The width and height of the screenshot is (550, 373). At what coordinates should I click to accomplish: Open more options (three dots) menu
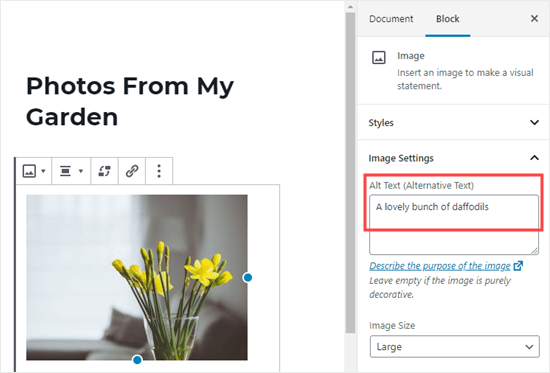point(159,171)
